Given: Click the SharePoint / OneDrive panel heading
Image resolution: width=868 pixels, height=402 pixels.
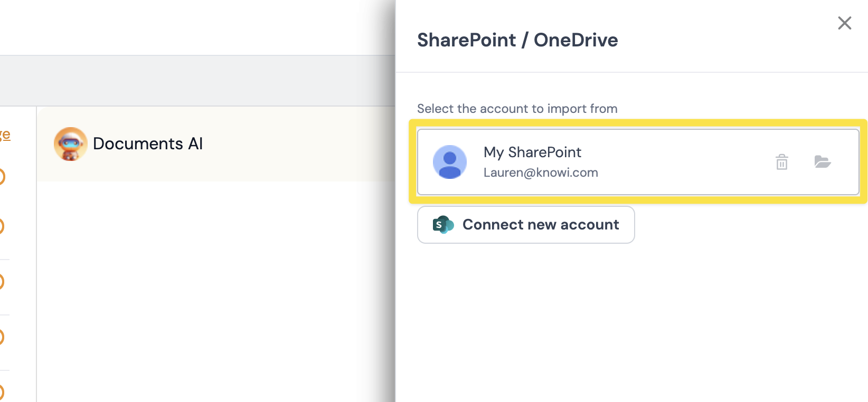Looking at the screenshot, I should (x=517, y=40).
